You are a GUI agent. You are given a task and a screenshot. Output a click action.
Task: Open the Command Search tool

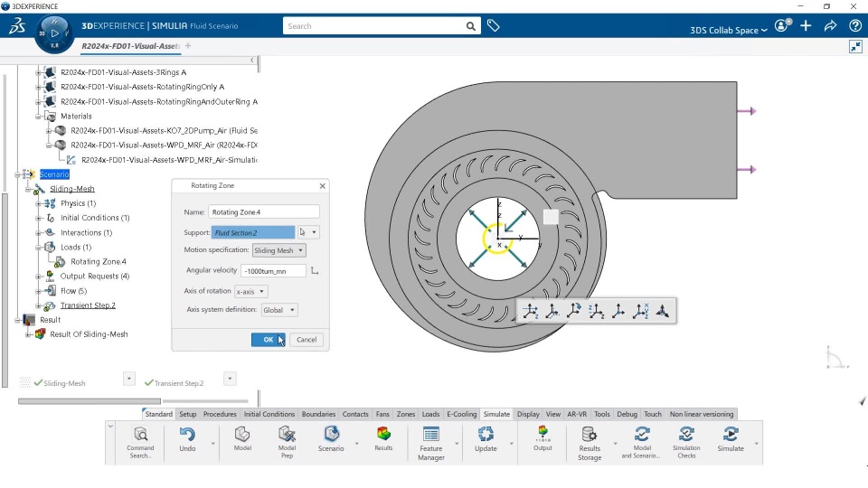141,442
